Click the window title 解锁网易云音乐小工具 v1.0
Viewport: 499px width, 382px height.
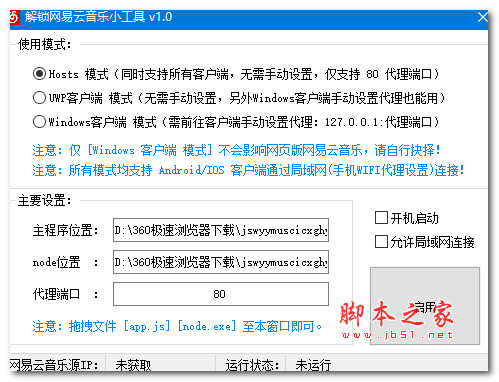(x=98, y=17)
